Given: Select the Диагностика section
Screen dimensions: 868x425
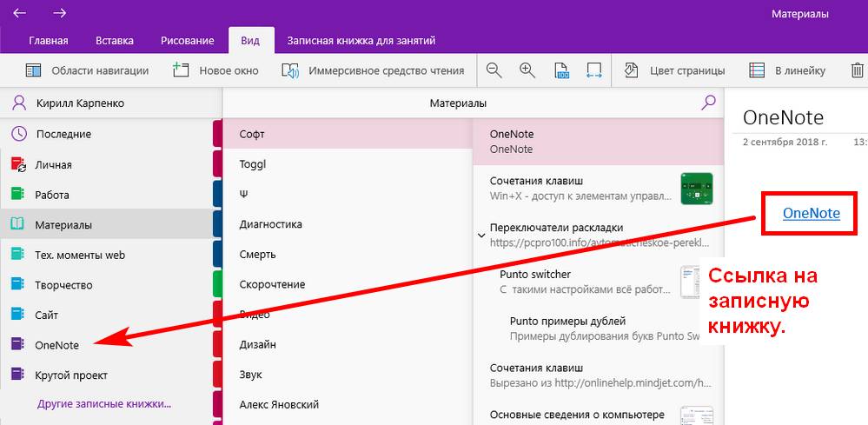Looking at the screenshot, I should 347,224.
